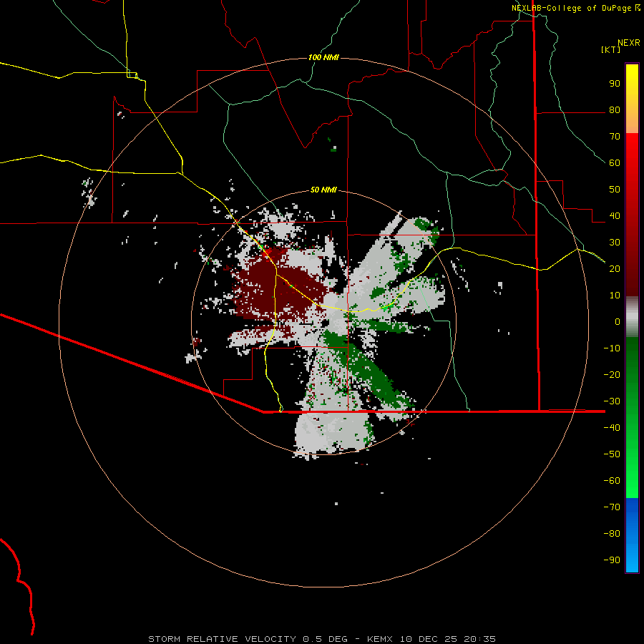Select the 60 value on the velocity scale

click(615, 163)
